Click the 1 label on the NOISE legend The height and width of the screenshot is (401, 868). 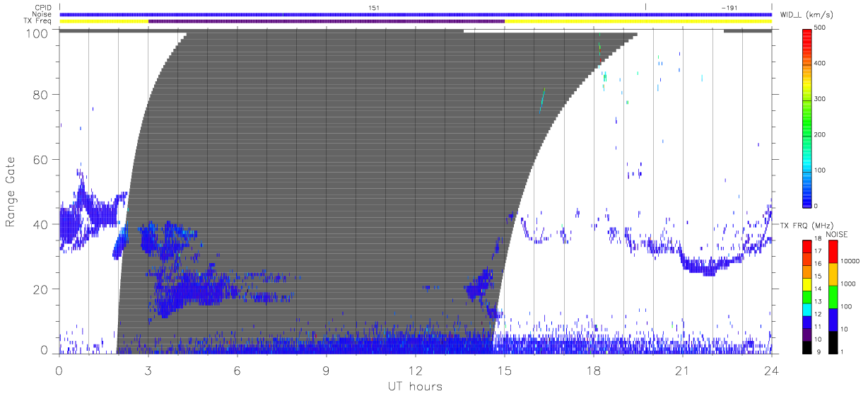842,351
